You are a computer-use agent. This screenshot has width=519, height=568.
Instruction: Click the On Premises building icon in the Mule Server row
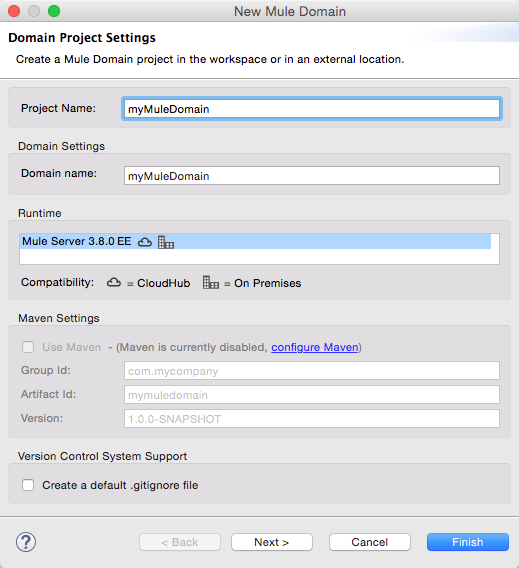(166, 242)
